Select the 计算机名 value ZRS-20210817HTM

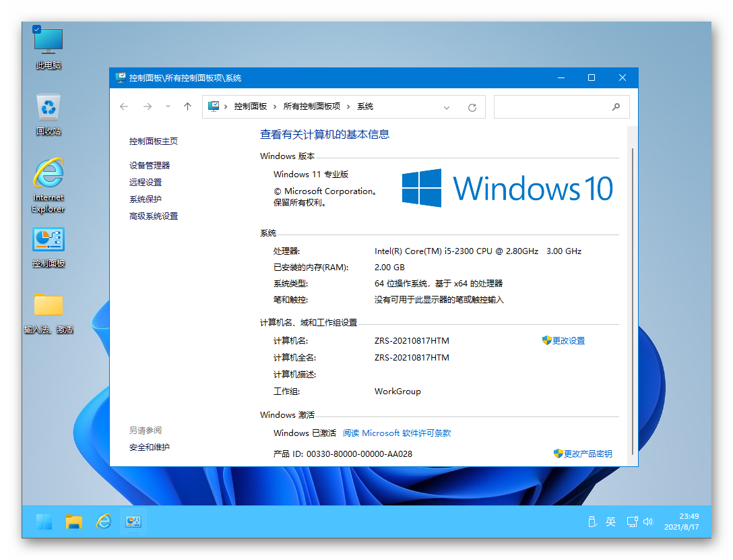coord(412,341)
